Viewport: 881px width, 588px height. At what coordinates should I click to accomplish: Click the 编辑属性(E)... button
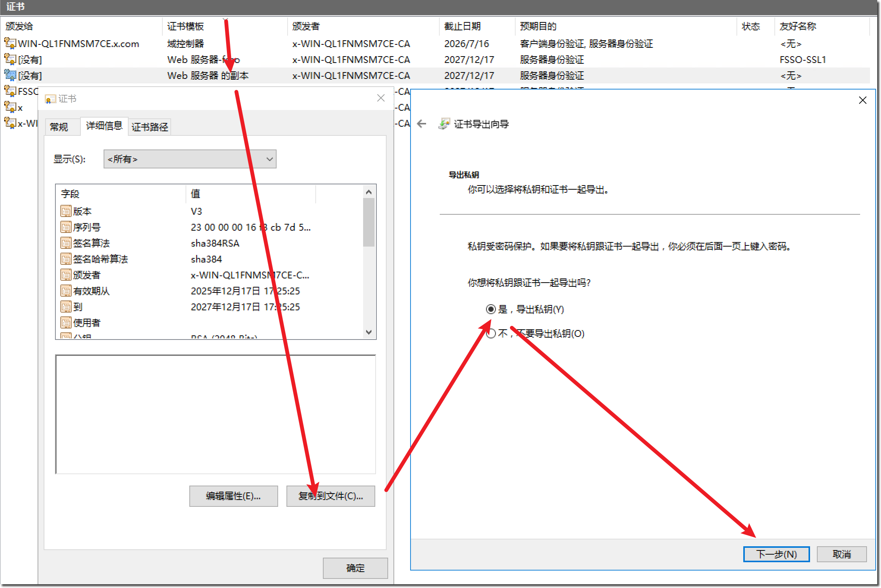pos(233,496)
